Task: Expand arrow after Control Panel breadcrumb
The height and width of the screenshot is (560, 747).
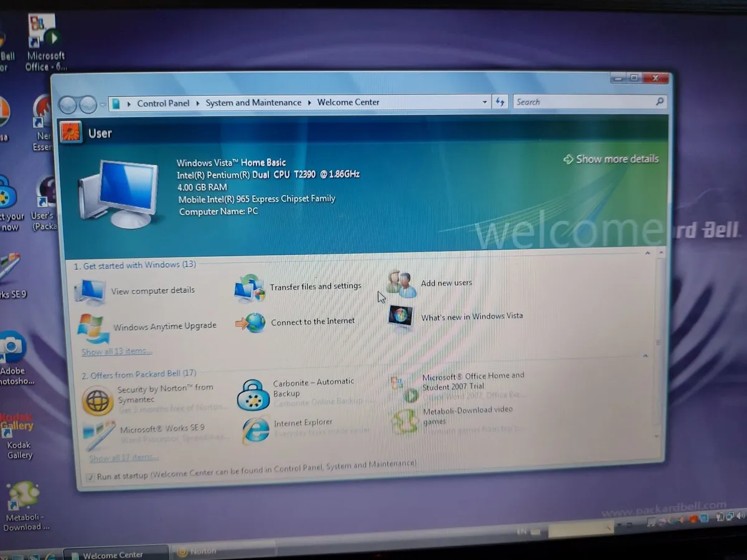Action: coord(197,103)
